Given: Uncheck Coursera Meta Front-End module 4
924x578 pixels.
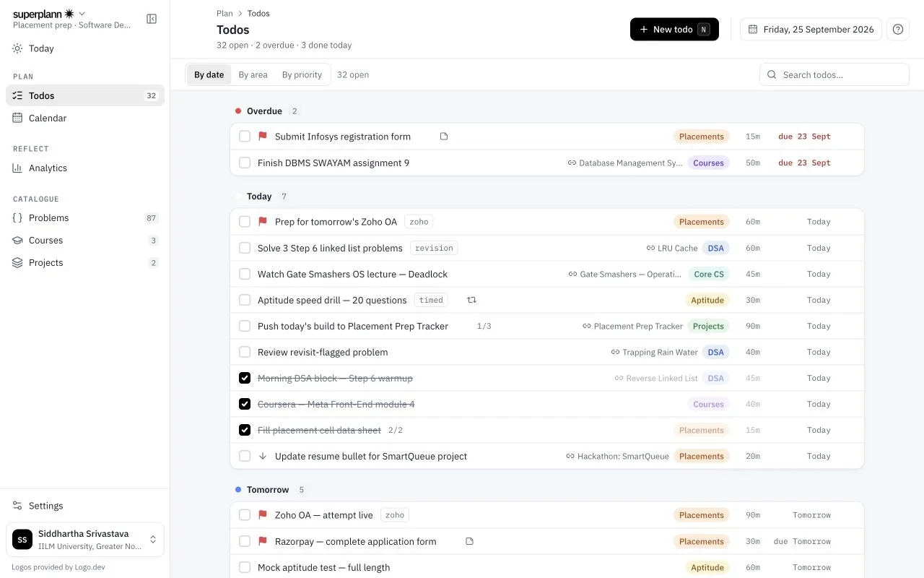Looking at the screenshot, I should point(245,404).
